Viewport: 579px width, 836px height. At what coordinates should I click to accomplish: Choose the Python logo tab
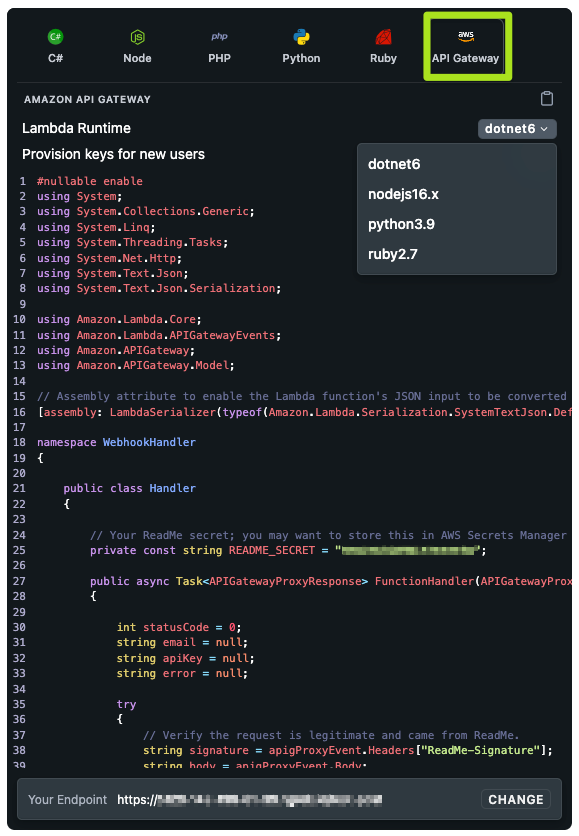(301, 37)
